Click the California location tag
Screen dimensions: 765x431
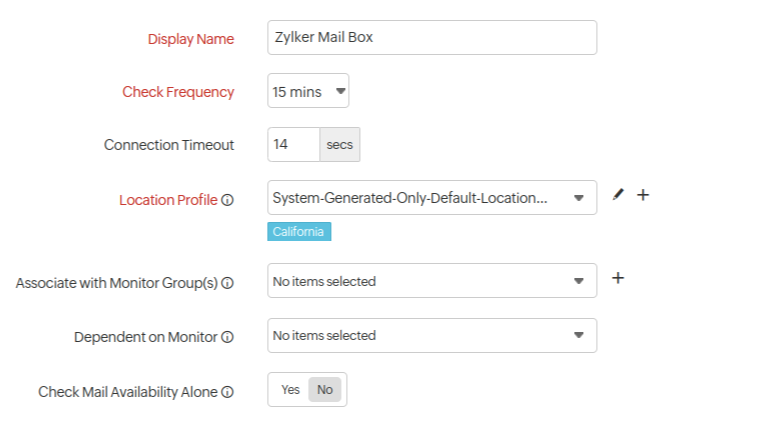(299, 231)
